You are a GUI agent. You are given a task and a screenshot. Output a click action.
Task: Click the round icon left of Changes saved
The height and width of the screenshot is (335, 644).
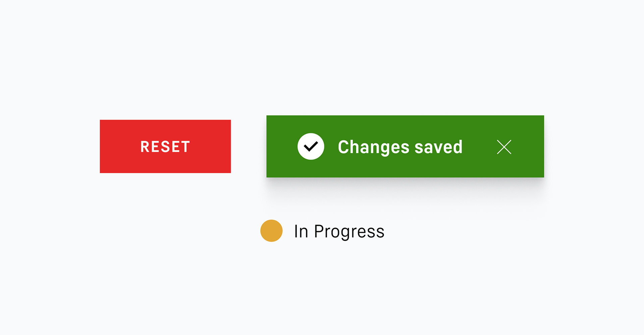pyautogui.click(x=311, y=146)
